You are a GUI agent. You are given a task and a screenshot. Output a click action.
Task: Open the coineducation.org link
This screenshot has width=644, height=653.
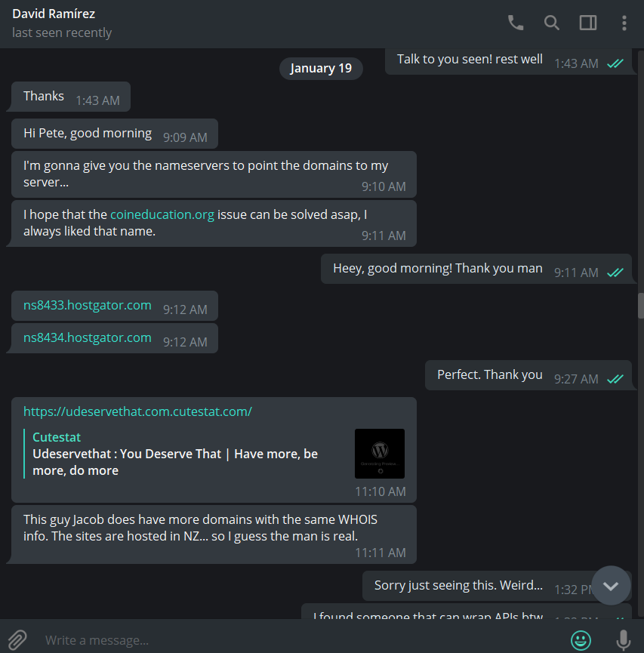pyautogui.click(x=162, y=214)
